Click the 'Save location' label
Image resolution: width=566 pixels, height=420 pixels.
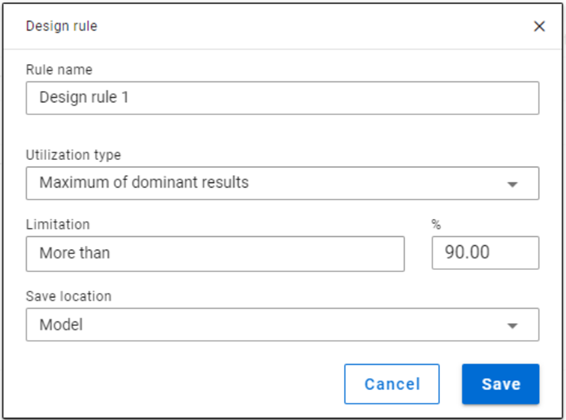(69, 296)
